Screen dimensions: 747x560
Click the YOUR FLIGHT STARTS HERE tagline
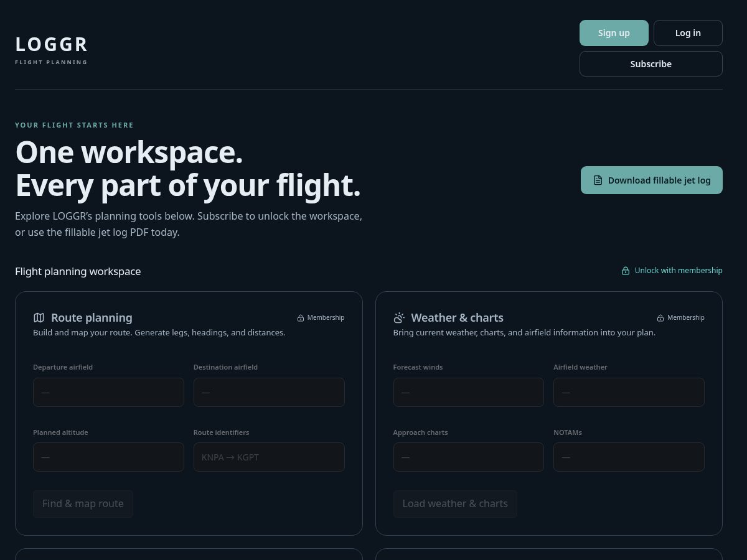click(74, 125)
